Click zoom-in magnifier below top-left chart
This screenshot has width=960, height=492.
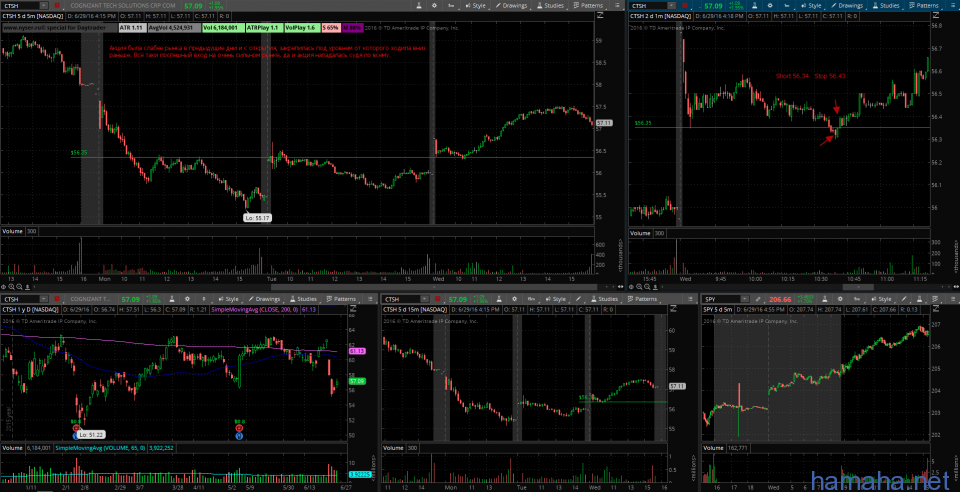click(x=13, y=286)
